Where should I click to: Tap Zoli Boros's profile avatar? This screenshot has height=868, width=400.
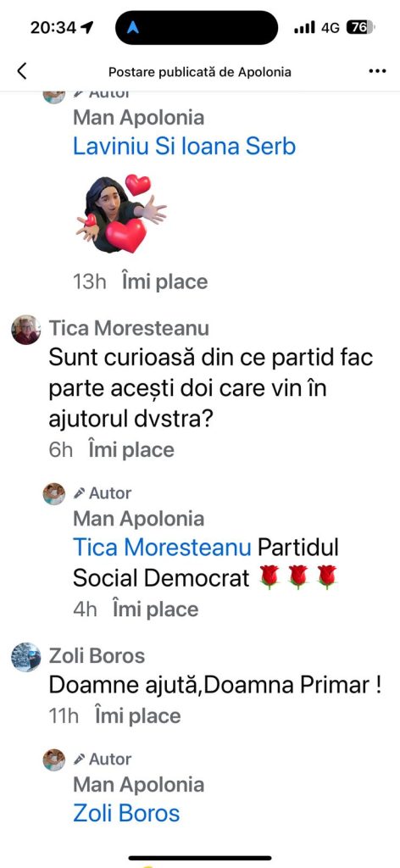tap(26, 657)
